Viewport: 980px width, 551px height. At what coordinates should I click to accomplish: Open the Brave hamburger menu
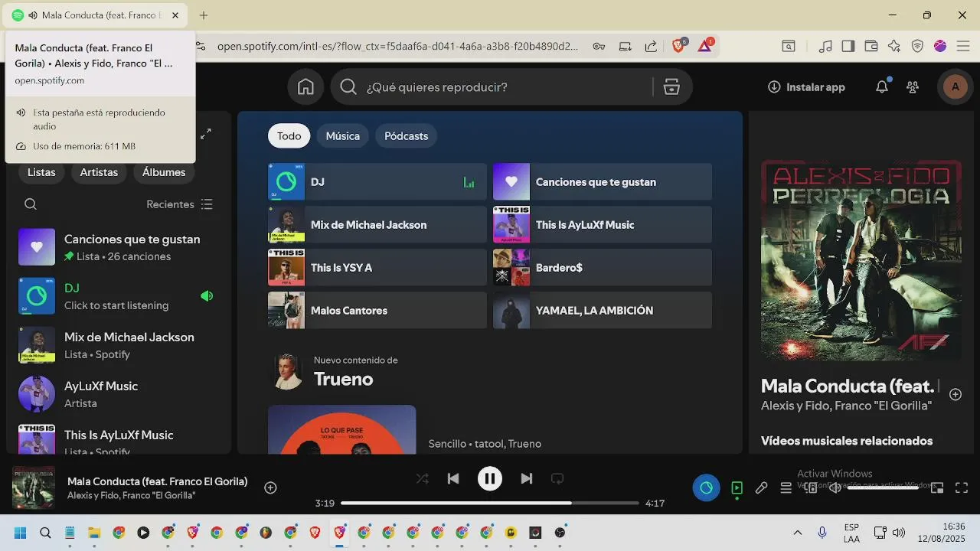pos(962,46)
